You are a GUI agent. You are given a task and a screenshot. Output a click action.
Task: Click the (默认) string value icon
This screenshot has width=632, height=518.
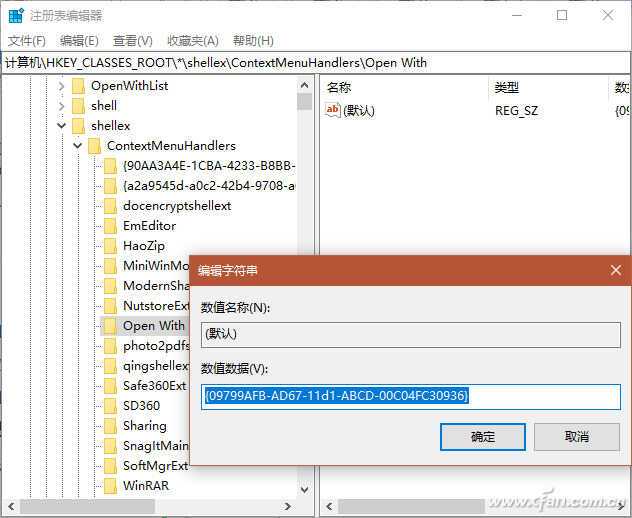[x=334, y=111]
